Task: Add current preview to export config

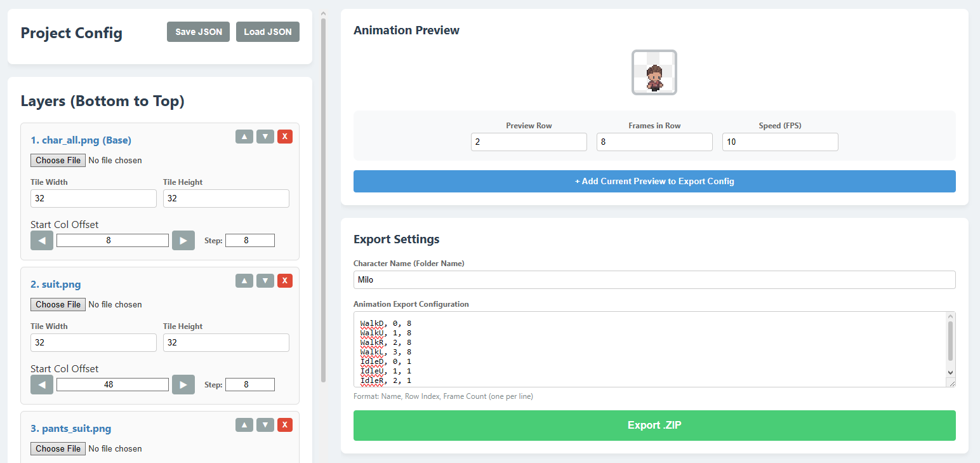Action: (654, 181)
